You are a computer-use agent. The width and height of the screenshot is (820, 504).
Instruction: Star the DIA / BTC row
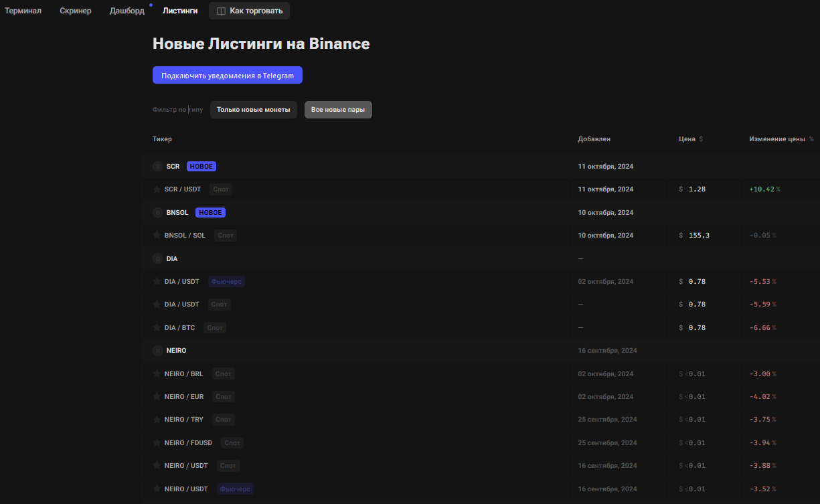(157, 328)
